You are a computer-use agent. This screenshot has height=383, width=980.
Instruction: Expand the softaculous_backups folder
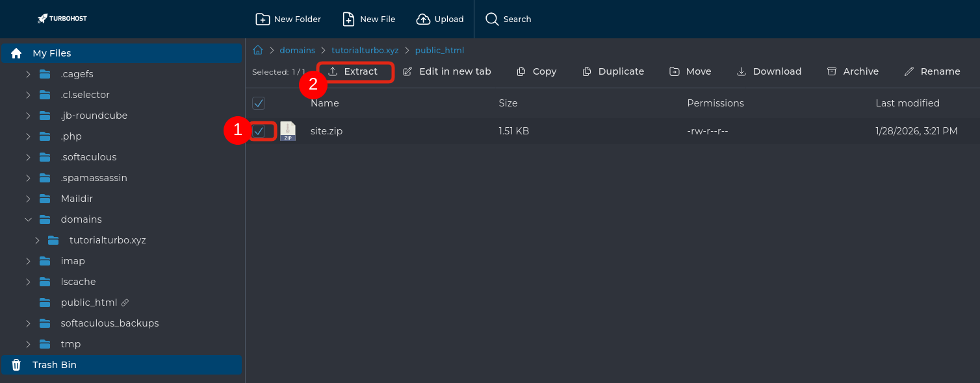28,323
